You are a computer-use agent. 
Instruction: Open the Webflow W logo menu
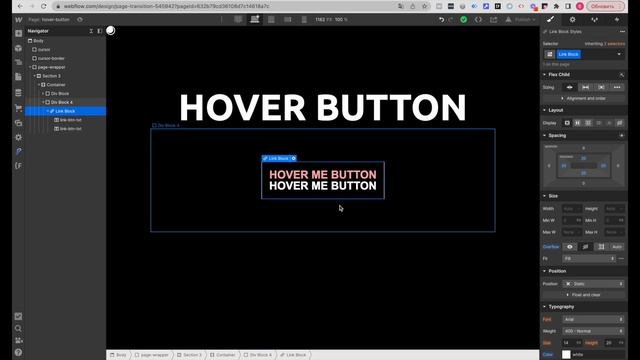click(x=19, y=20)
